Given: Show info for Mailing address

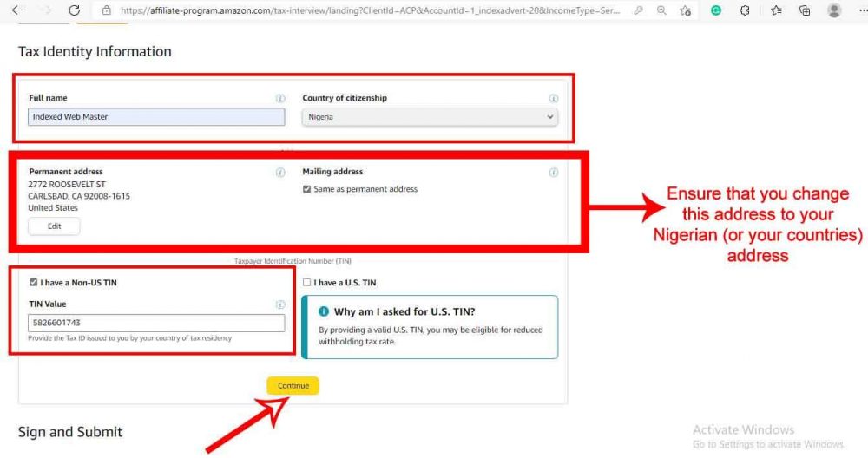Looking at the screenshot, I should click(553, 172).
